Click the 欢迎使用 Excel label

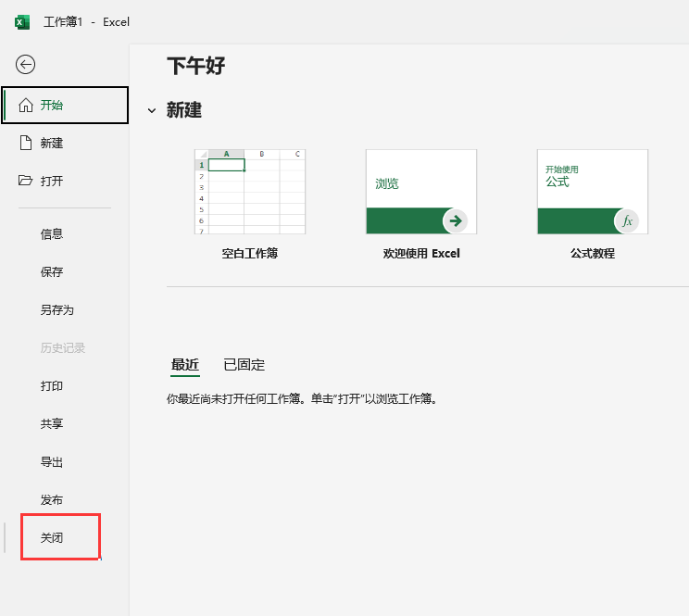[x=421, y=254]
